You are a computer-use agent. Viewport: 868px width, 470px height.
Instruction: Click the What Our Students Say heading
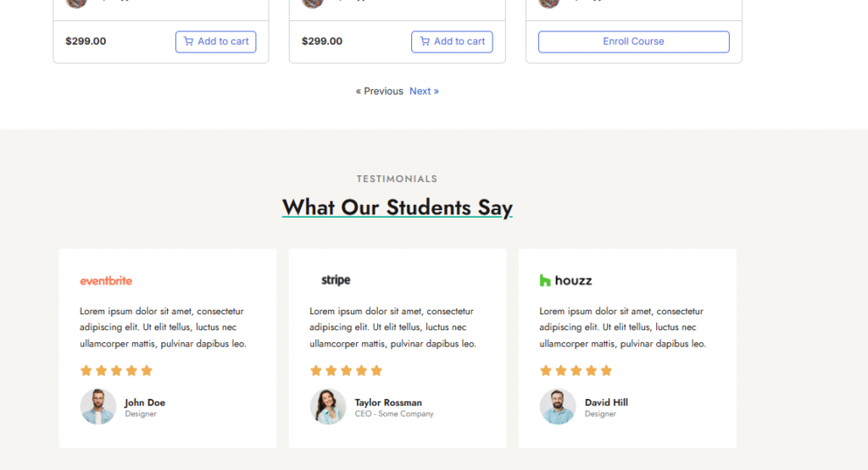coord(397,207)
